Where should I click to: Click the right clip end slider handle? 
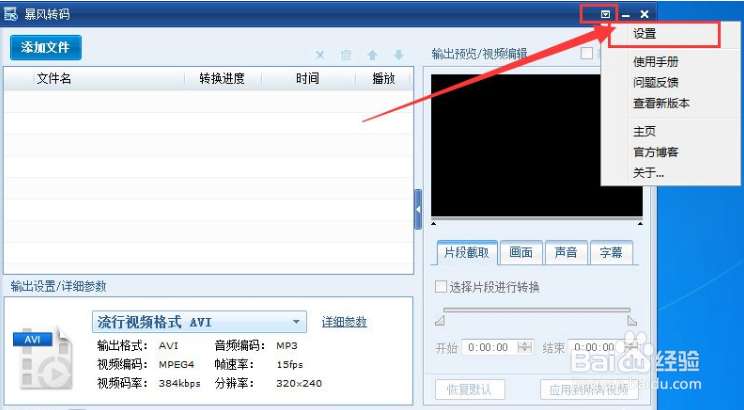click(x=632, y=321)
